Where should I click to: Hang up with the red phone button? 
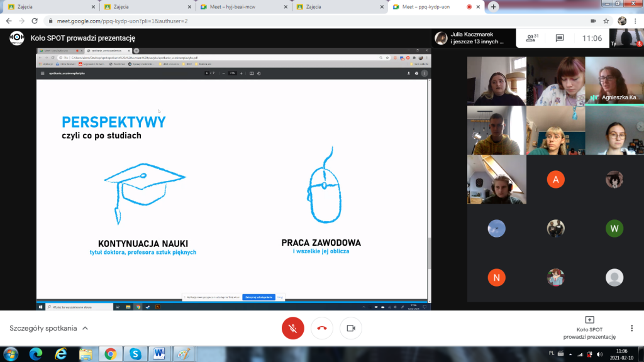[322, 328]
